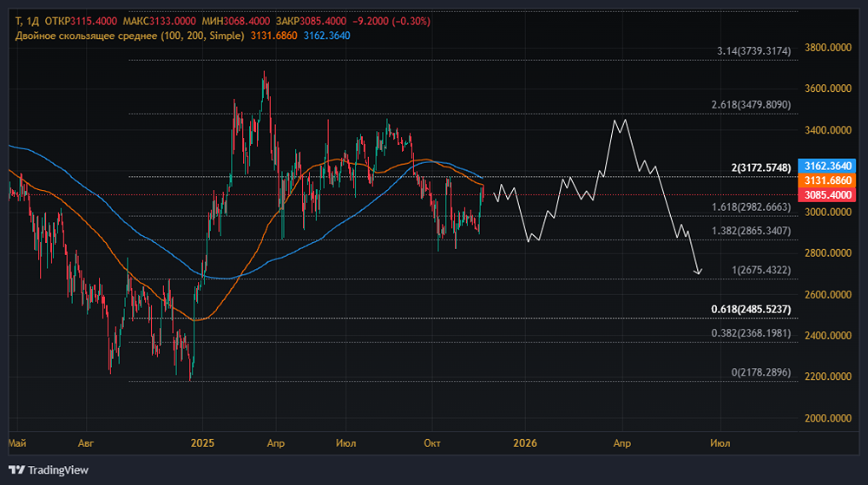Viewport: 868px width, 485px height.
Task: Click the Июл label after 2026 on time axis
Action: click(x=720, y=443)
